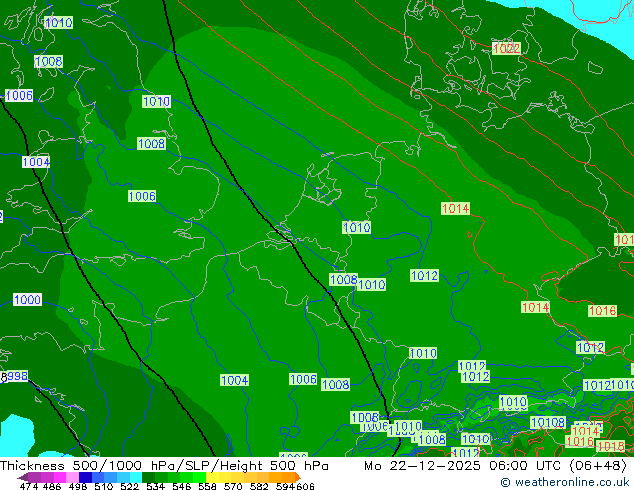634x490 pixels.
Task: Click the overlapping '10108' isobar label
Action: click(x=548, y=422)
